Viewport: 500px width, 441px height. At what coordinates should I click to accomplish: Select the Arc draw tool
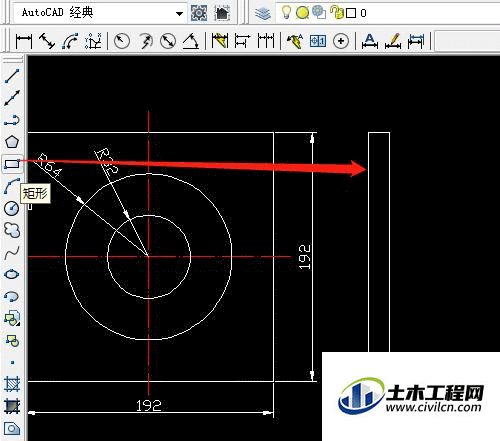coord(12,186)
